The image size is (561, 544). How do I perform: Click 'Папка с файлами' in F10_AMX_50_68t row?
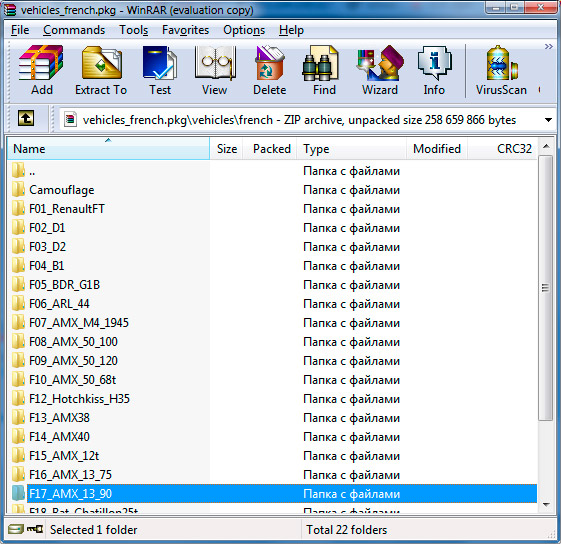(x=351, y=380)
